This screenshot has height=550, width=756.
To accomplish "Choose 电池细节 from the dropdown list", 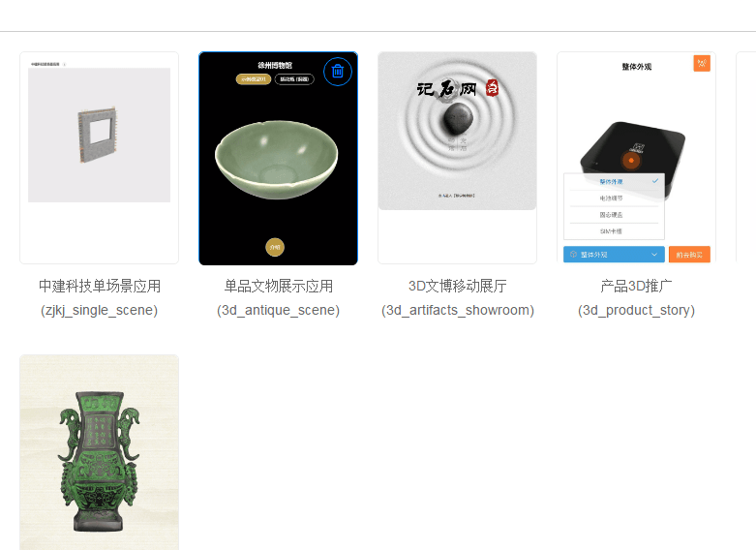I will click(612, 199).
